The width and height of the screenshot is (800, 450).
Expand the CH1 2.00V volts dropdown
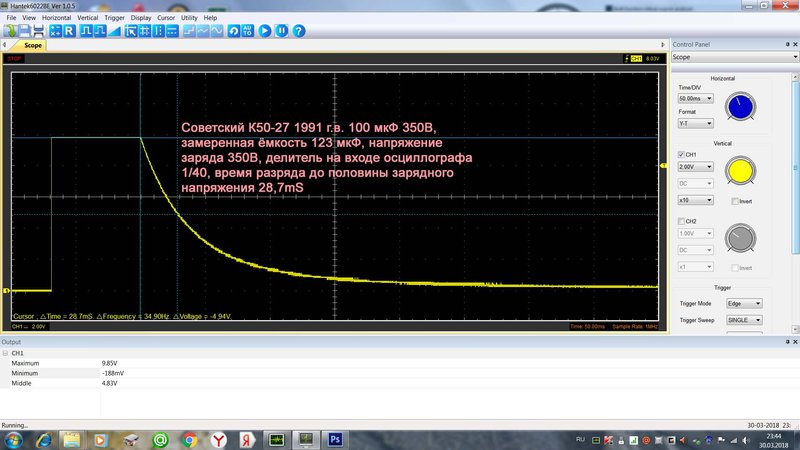695,167
